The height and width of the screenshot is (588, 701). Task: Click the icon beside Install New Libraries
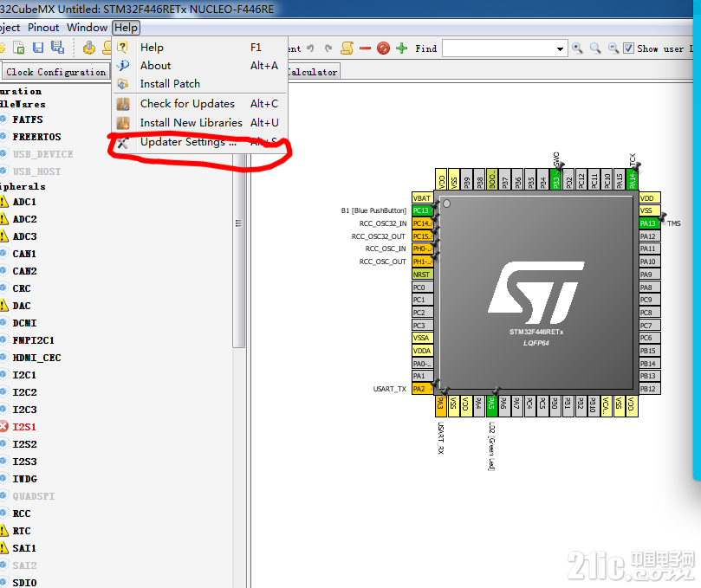tap(123, 123)
